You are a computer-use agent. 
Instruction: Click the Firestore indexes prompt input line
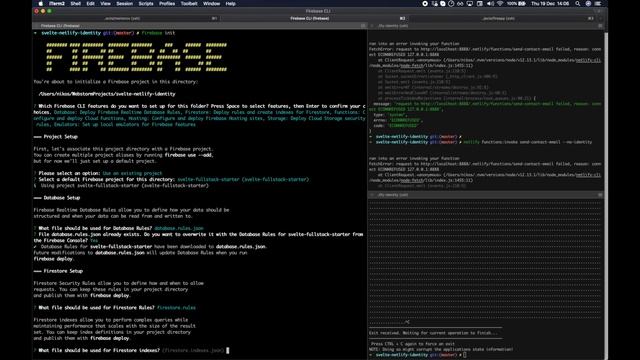(131, 351)
